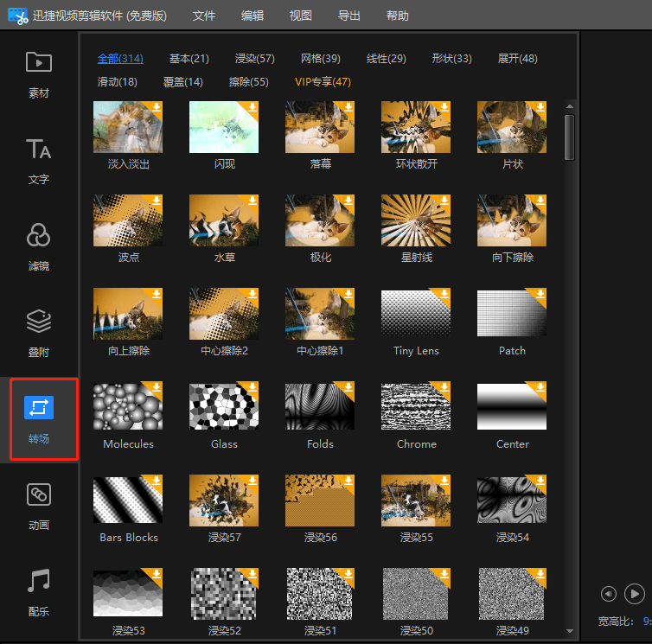Open the 素材 media panel icon
Viewport: 652px width, 644px height.
[x=39, y=62]
